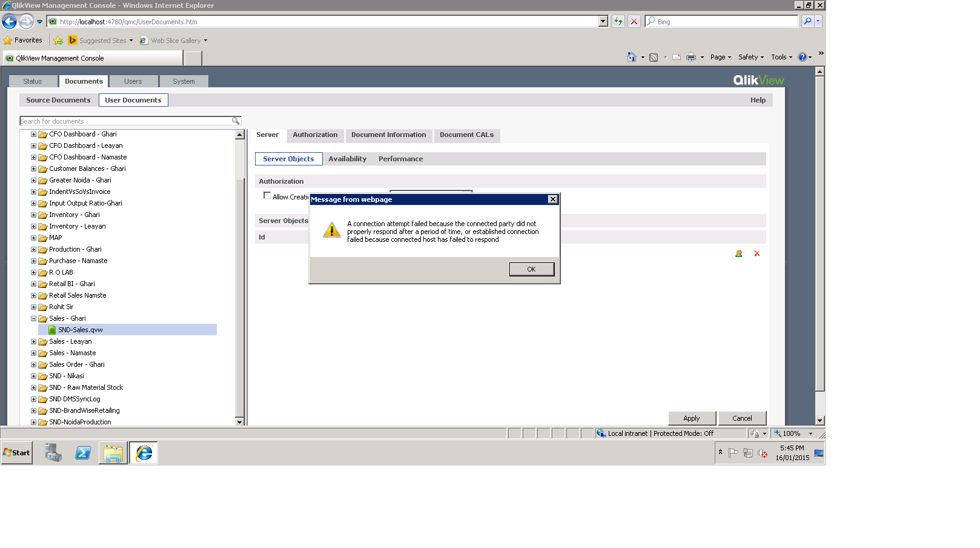Collapse the Sales - Ghari folder
This screenshot has width=980, height=548.
point(34,319)
